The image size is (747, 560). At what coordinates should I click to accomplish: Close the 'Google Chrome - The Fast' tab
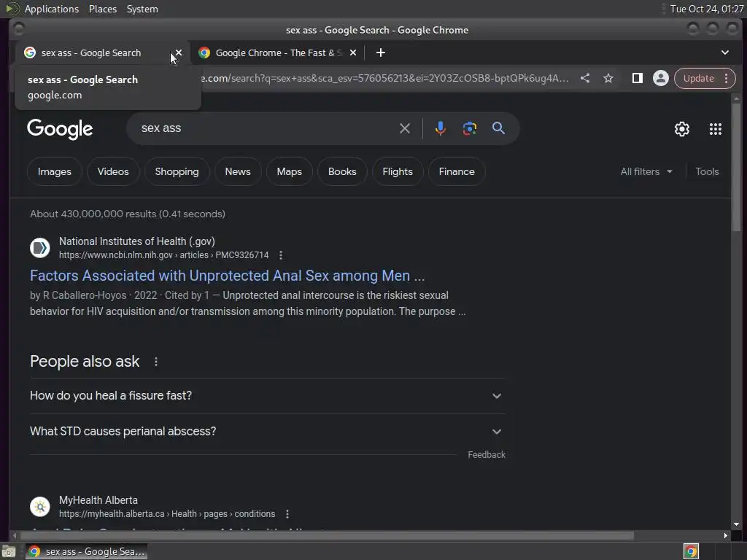coord(352,52)
